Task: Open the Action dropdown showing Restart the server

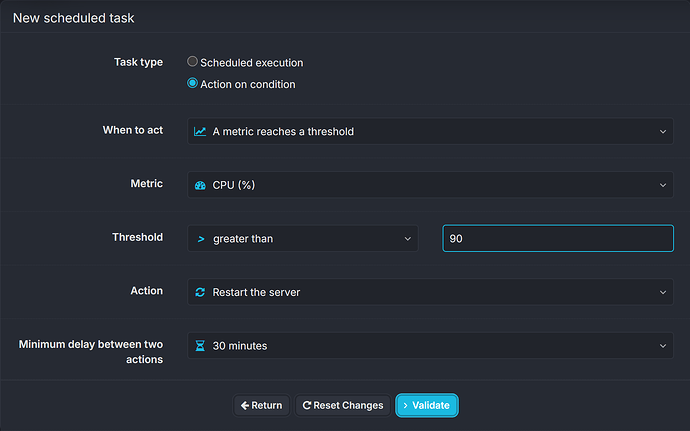Action: [430, 292]
